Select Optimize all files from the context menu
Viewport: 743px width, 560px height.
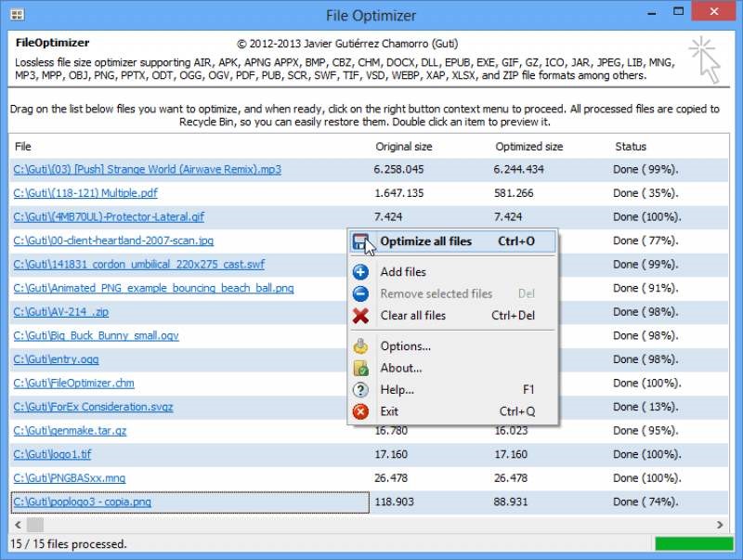click(x=426, y=240)
